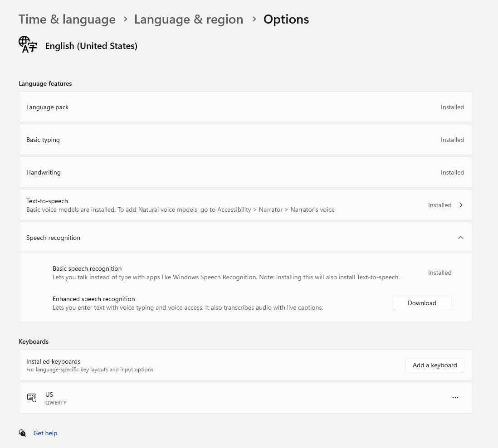Image resolution: width=498 pixels, height=448 pixels.
Task: Collapse the Speech recognition section chevron
Action: coord(460,238)
